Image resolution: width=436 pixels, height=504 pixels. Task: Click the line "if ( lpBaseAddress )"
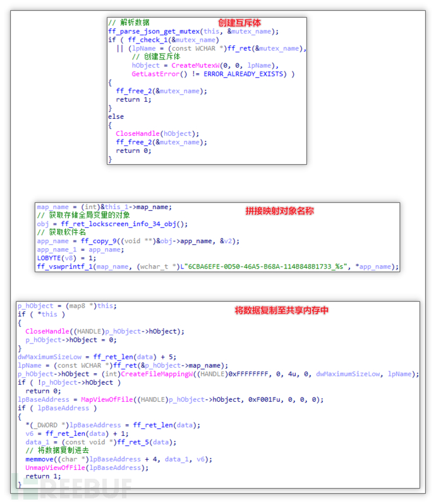[x=58, y=408]
